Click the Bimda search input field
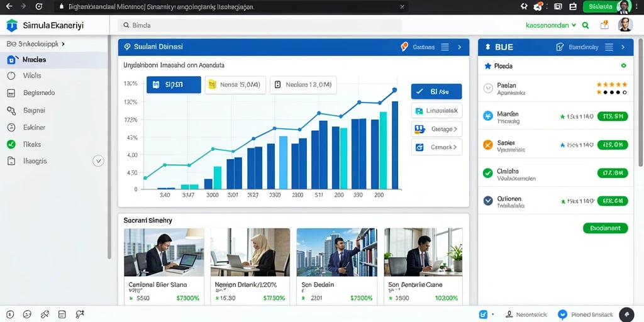Image resolution: width=644 pixels, height=322 pixels. (x=260, y=25)
